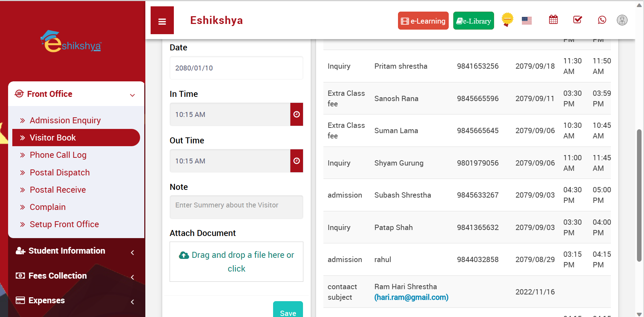
Task: Click the hari.ram@gmail.com email link
Action: (411, 297)
